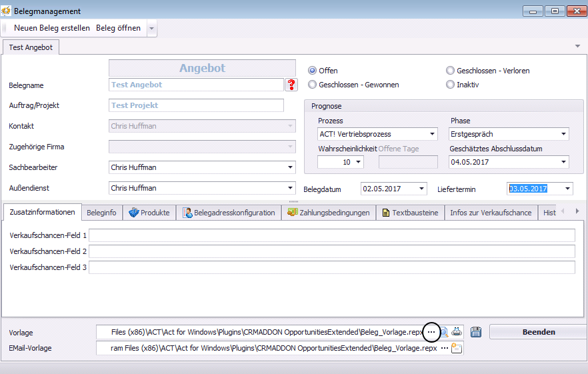Open the Belegdatum date picker
Image resolution: width=588 pixels, height=374 pixels.
421,189
